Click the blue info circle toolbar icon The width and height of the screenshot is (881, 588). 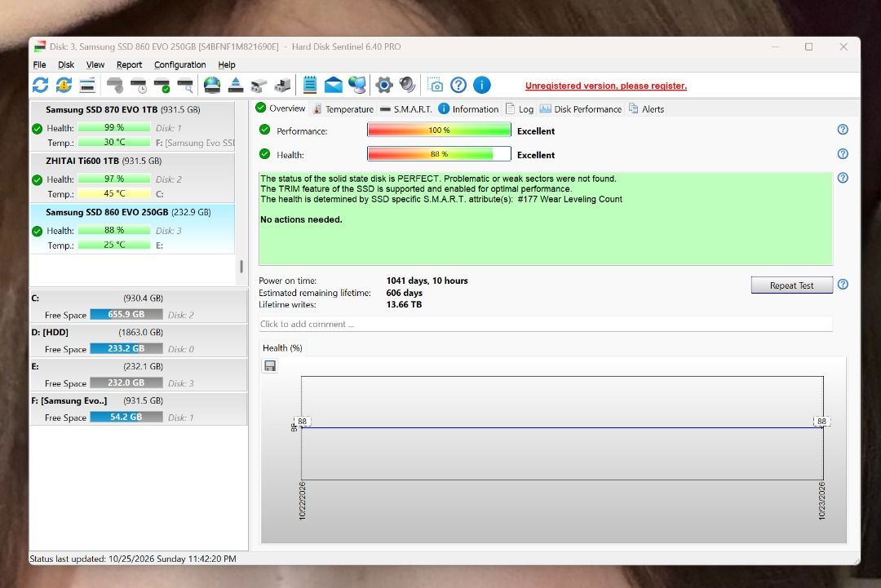(482, 86)
